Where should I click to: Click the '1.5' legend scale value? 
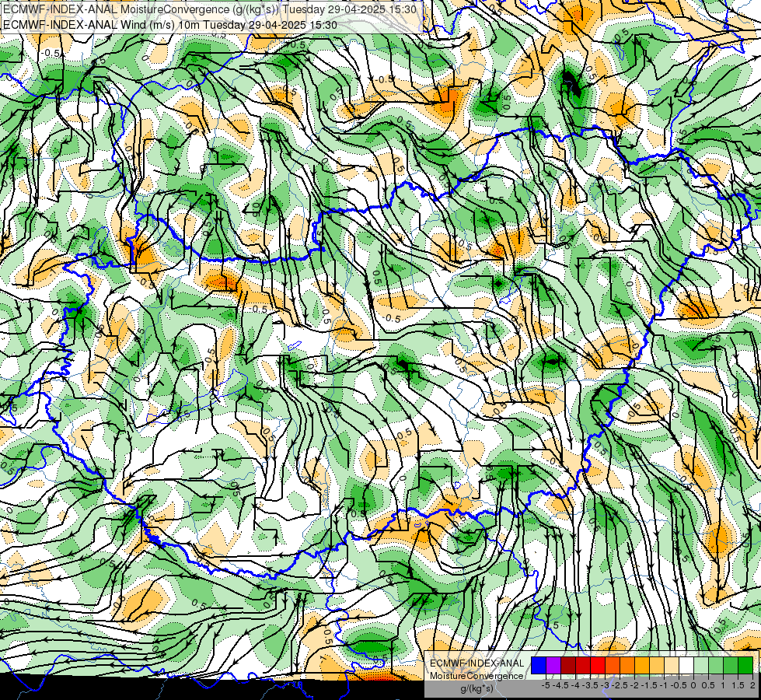coord(737,685)
